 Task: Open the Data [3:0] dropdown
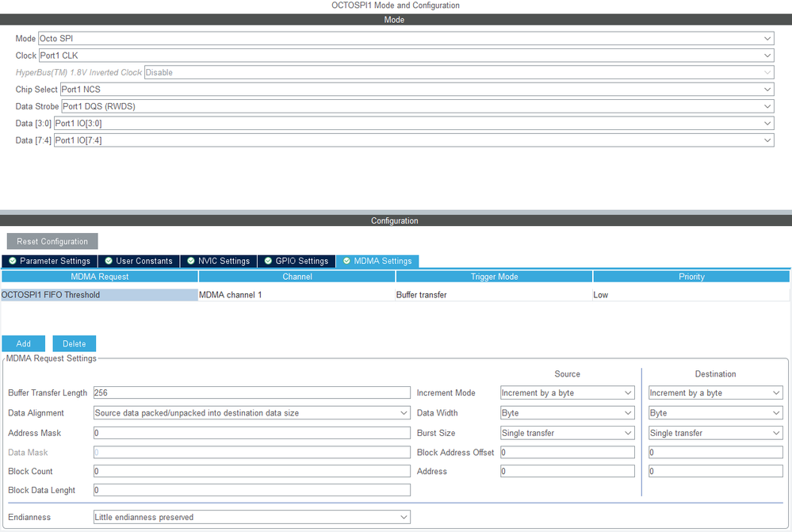point(414,123)
